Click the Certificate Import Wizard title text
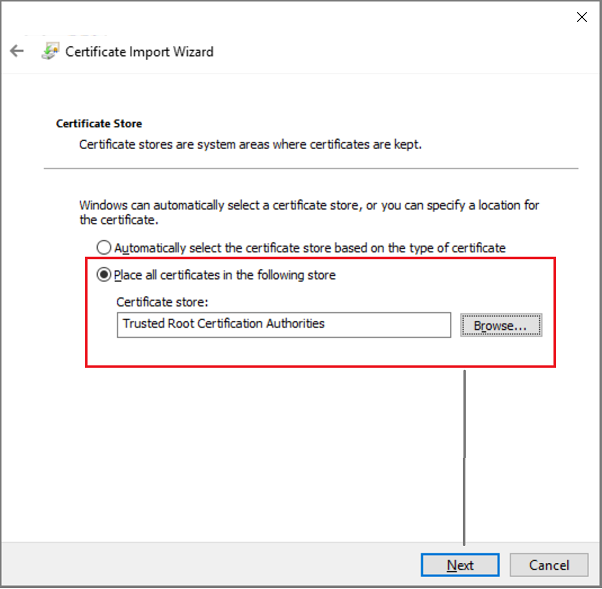602x589 pixels. coord(139,51)
